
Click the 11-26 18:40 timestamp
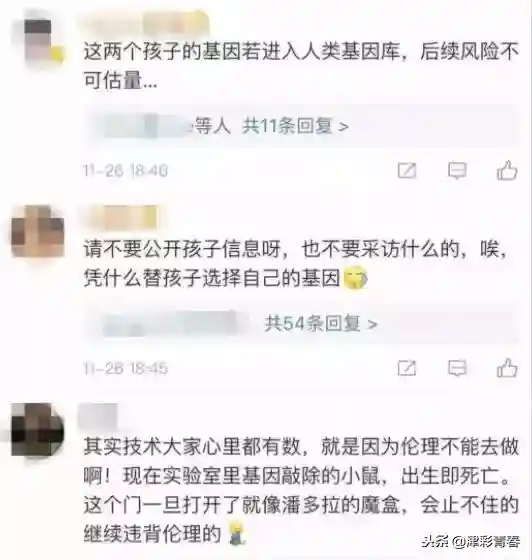tap(125, 170)
